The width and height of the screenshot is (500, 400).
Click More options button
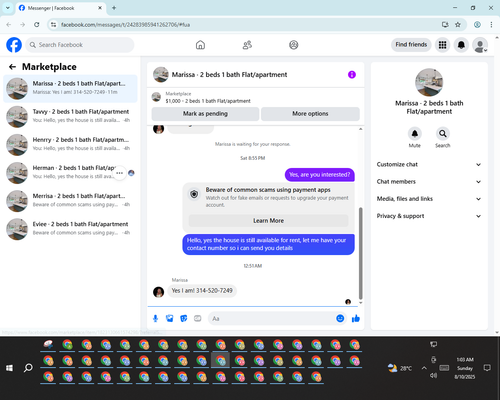(310, 114)
